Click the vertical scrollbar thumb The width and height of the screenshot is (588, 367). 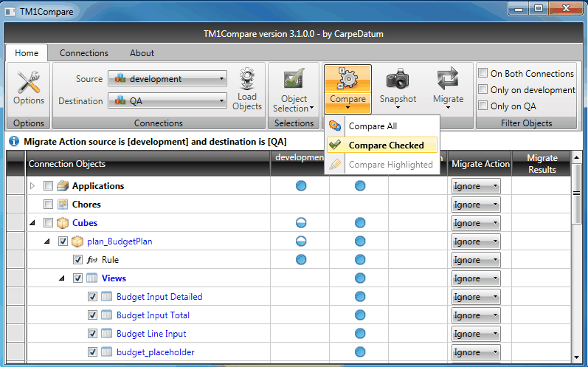tap(576, 193)
